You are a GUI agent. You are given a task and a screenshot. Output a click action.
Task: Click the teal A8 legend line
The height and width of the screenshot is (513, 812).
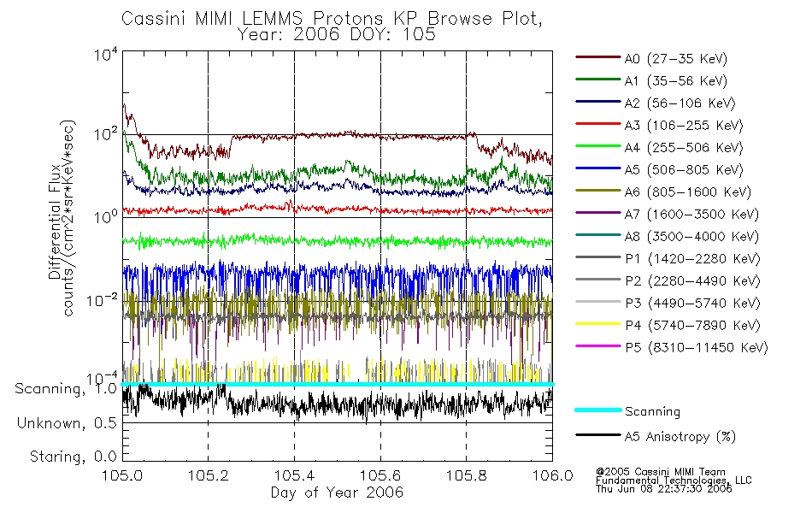(x=598, y=235)
